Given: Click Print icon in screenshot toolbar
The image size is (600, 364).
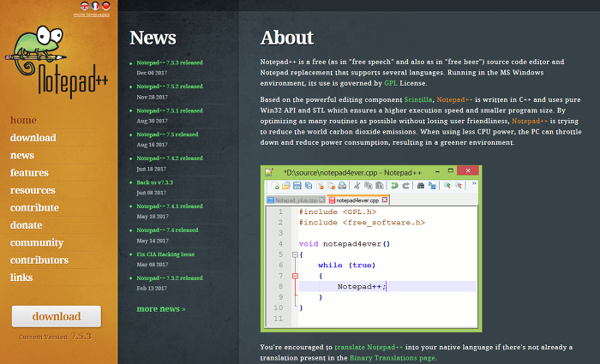Looking at the screenshot, I should point(342,186).
